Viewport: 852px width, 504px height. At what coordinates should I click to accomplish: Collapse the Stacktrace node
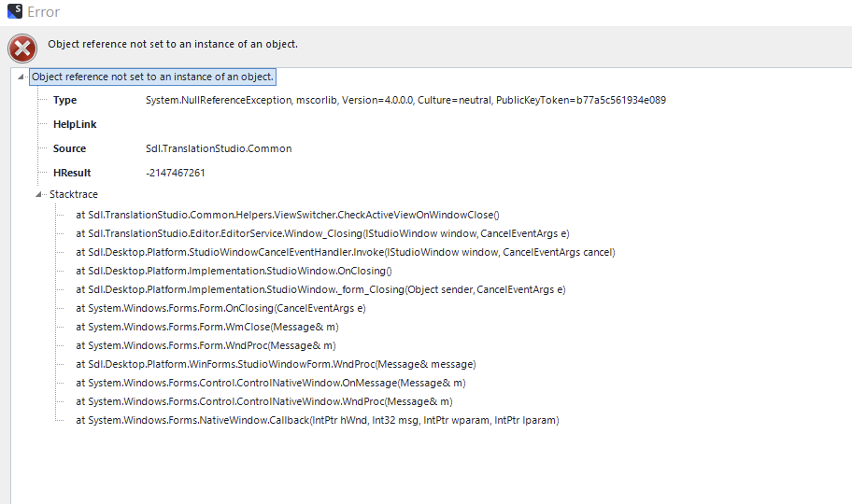click(38, 194)
